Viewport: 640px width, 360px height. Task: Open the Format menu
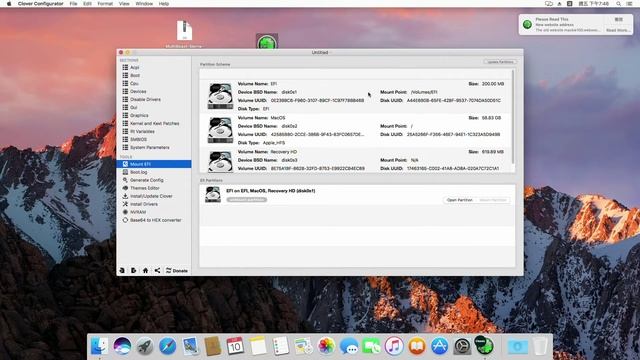pos(105,4)
